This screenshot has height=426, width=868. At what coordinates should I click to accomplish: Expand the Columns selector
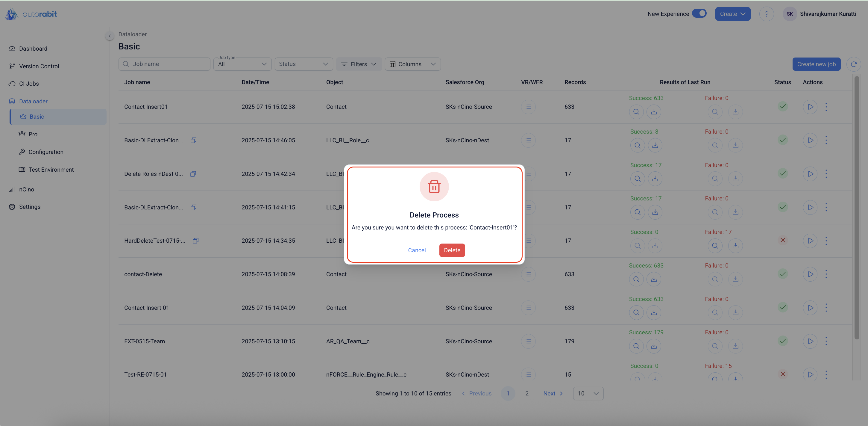(x=412, y=64)
